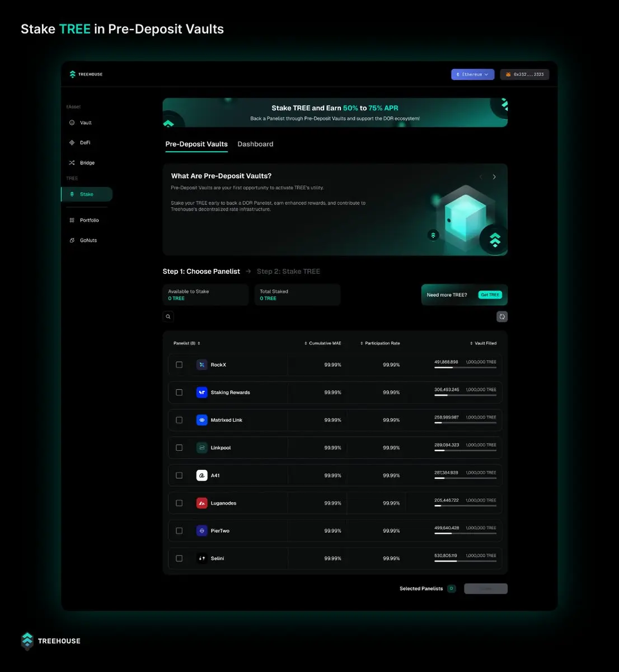Screen dimensions: 619x672
Task: Select the Stake sidebar item
Action: click(x=87, y=194)
